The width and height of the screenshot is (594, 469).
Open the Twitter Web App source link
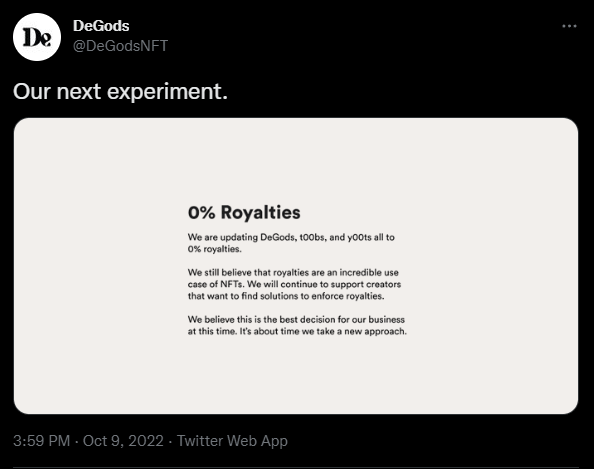point(232,441)
